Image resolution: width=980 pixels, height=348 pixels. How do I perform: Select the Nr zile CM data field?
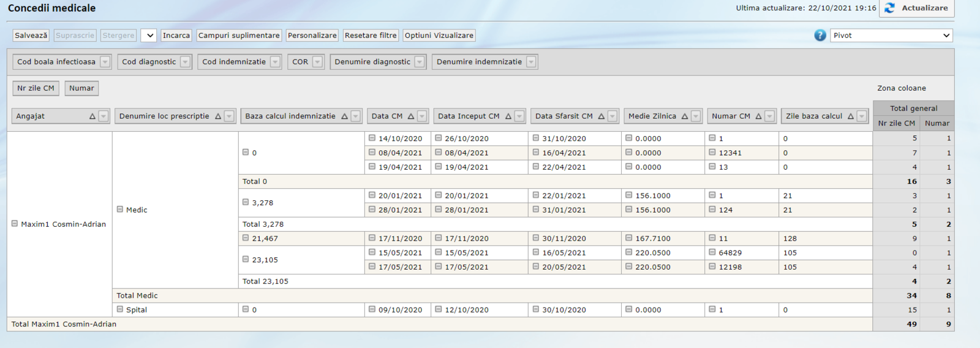[36, 88]
